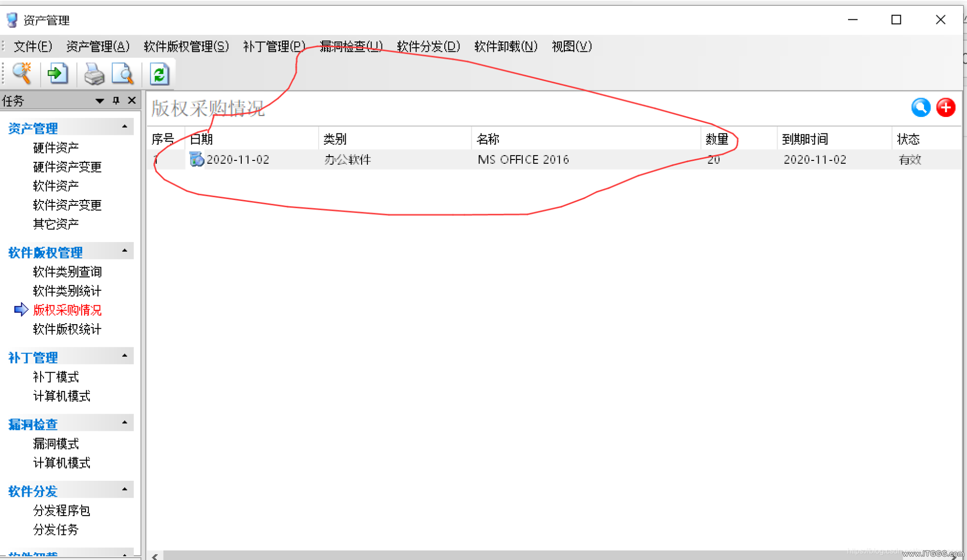967x560 pixels.
Task: Open the 软件版权管理(S) menu
Action: pos(186,46)
